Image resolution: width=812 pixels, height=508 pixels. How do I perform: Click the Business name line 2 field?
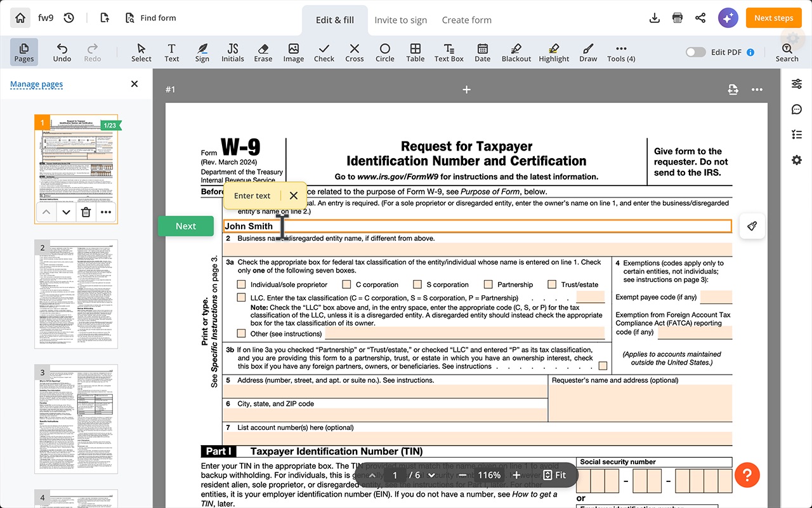(x=477, y=249)
